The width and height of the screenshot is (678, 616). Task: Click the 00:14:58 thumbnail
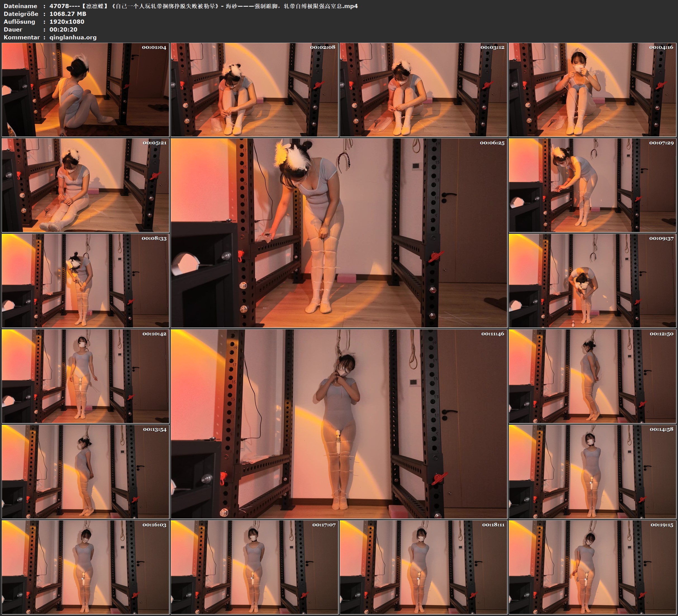[592, 471]
